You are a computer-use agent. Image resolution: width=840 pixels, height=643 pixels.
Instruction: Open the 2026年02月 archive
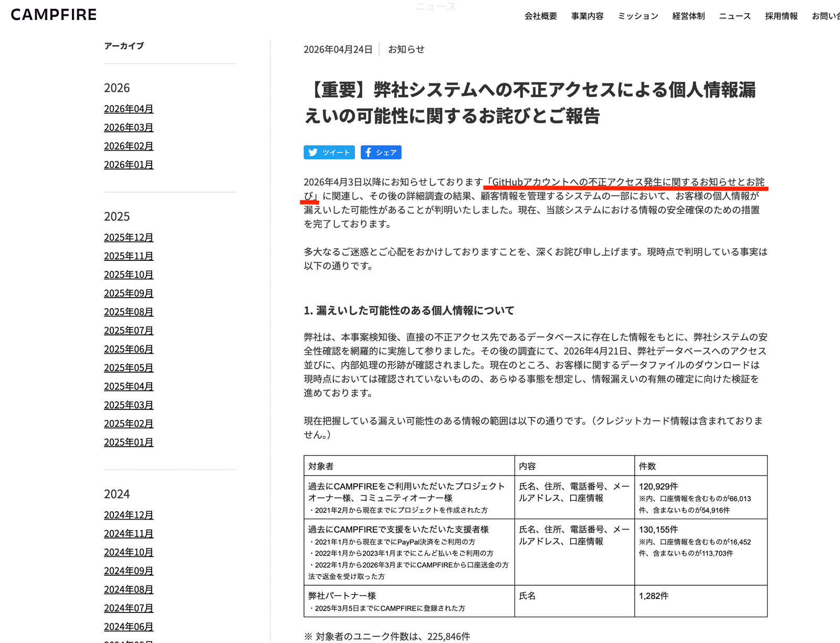pos(129,146)
